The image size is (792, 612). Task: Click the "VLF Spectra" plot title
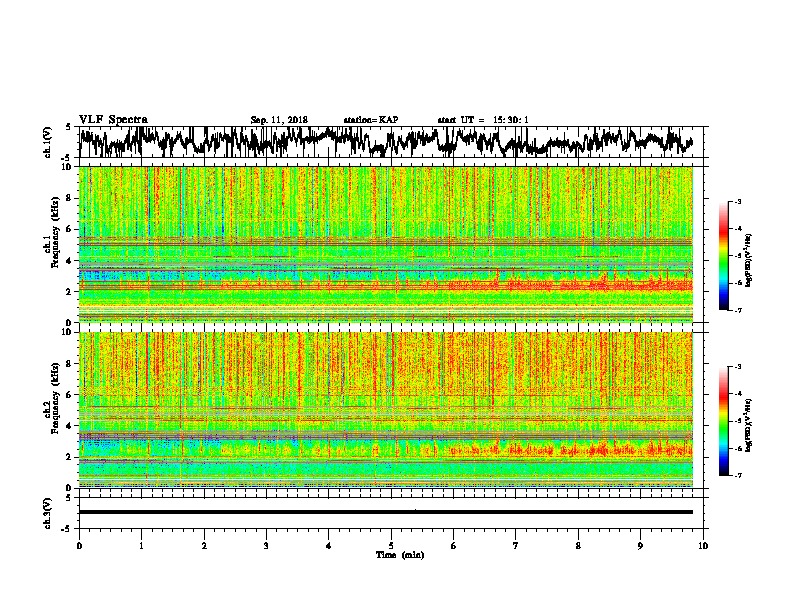pos(113,120)
